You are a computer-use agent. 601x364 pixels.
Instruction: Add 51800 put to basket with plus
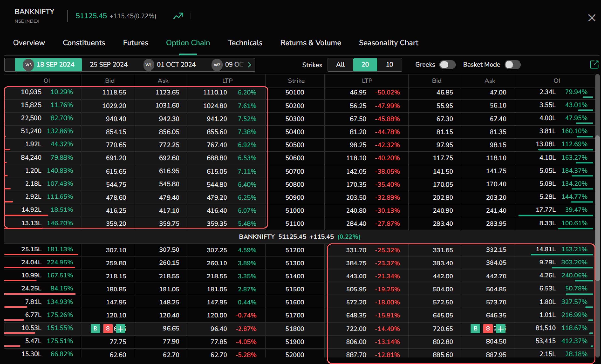point(500,329)
